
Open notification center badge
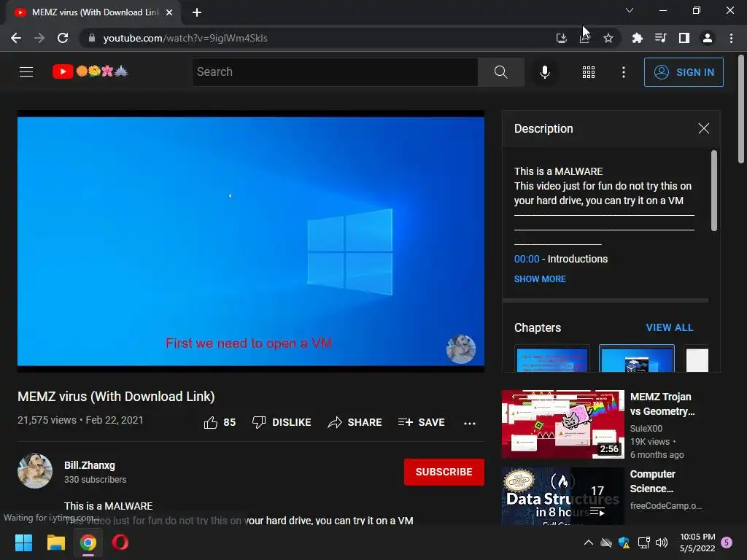pos(727,542)
